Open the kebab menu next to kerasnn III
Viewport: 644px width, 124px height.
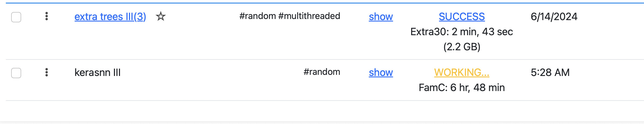[x=47, y=72]
